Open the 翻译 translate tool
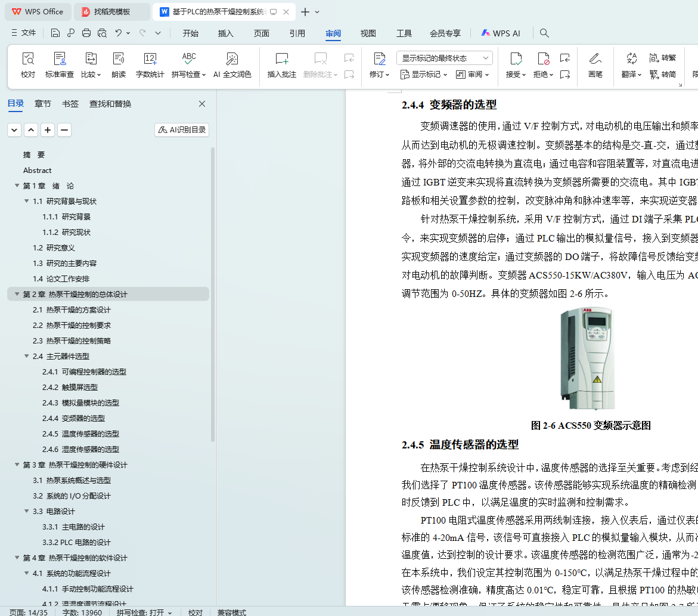 click(631, 65)
